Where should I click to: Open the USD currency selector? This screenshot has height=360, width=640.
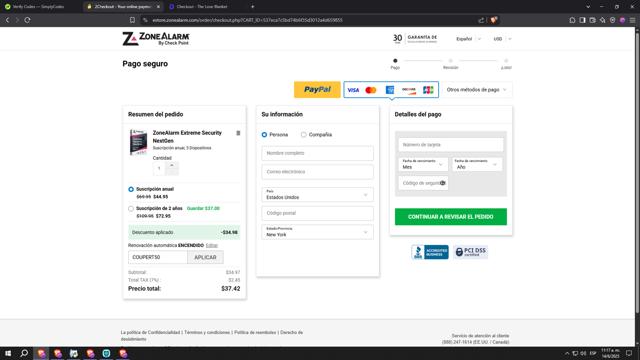tap(502, 39)
